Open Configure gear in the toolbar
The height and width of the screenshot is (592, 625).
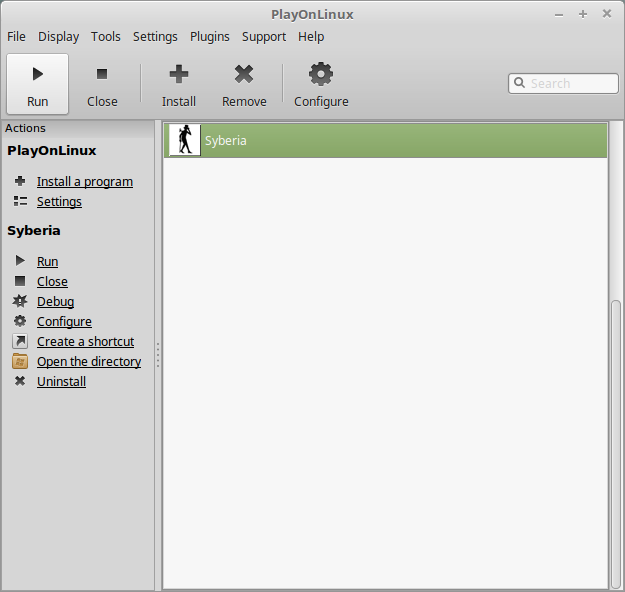(321, 84)
